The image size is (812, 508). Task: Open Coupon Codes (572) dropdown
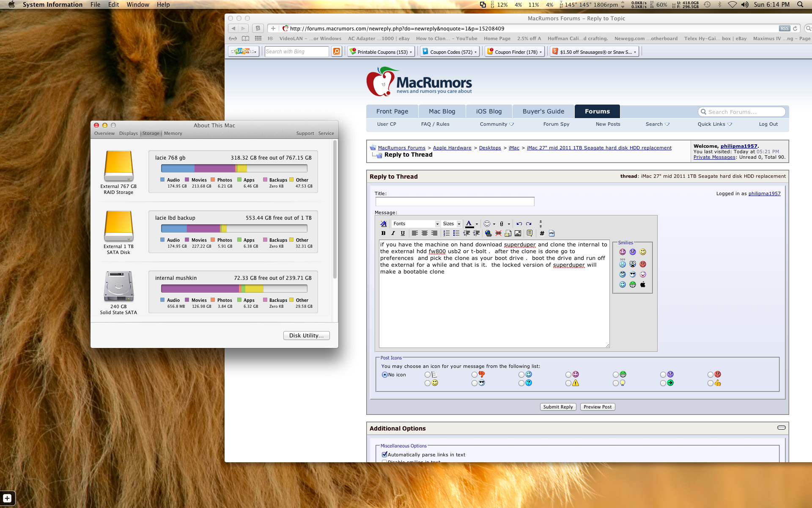pyautogui.click(x=449, y=52)
